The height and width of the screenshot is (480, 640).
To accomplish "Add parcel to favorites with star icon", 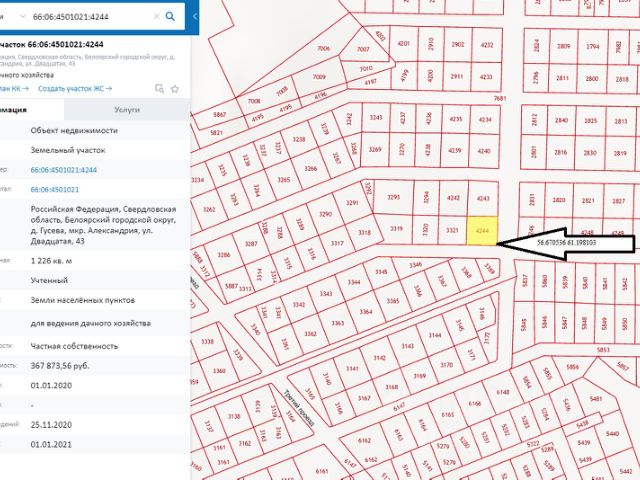I will tap(176, 89).
